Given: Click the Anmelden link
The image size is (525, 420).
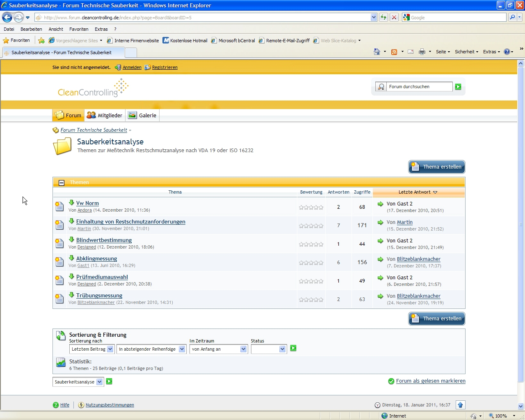Looking at the screenshot, I should pyautogui.click(x=132, y=67).
